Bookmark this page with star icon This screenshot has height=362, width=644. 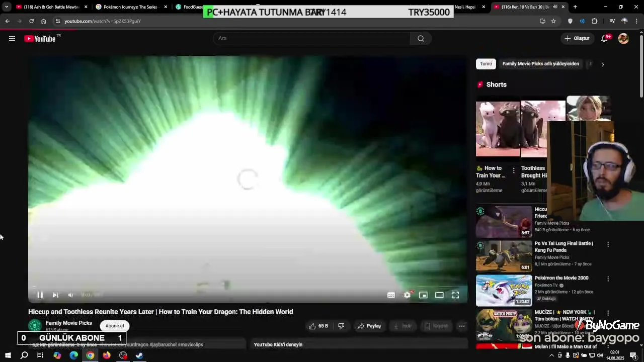[x=553, y=21]
